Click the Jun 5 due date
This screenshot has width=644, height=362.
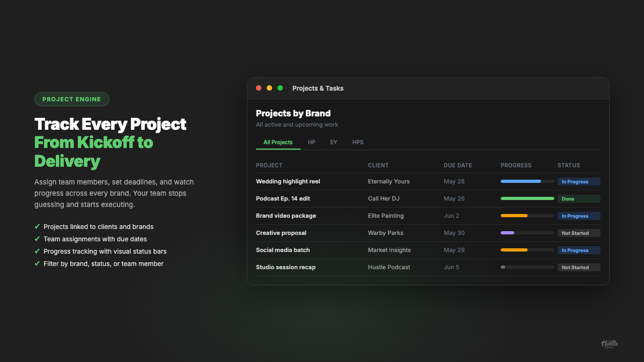(451, 267)
